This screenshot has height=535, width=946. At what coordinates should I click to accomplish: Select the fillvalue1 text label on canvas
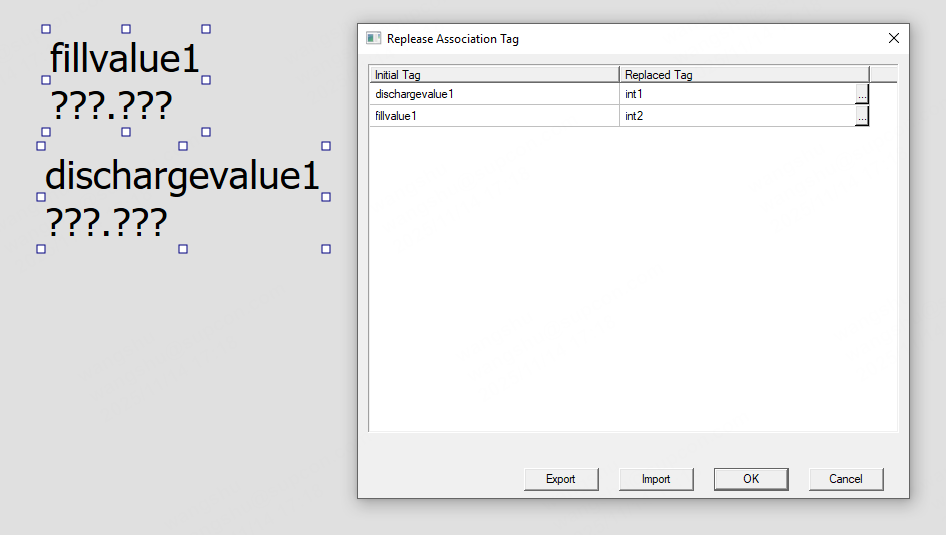click(x=125, y=59)
